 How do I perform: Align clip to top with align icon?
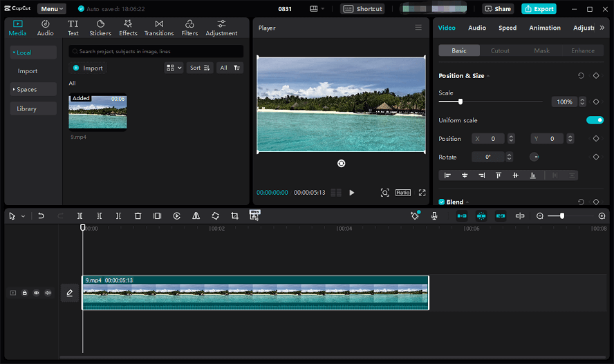pos(499,175)
